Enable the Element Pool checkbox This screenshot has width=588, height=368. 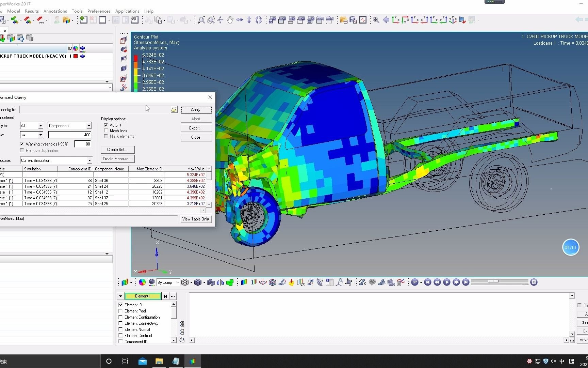coord(120,311)
